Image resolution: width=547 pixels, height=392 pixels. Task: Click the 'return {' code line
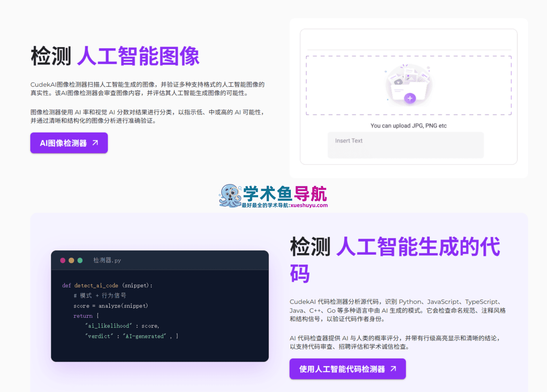coord(86,316)
